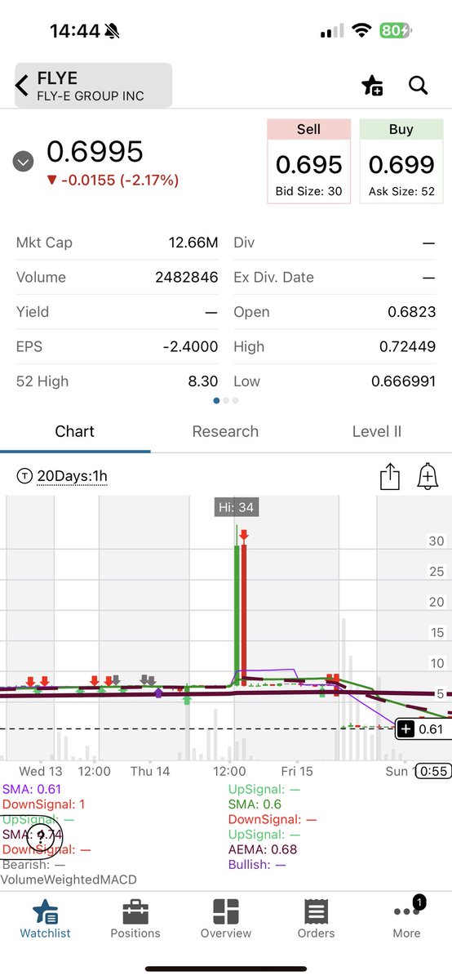Open the symbol search magnifier
The image size is (452, 980).
click(419, 85)
